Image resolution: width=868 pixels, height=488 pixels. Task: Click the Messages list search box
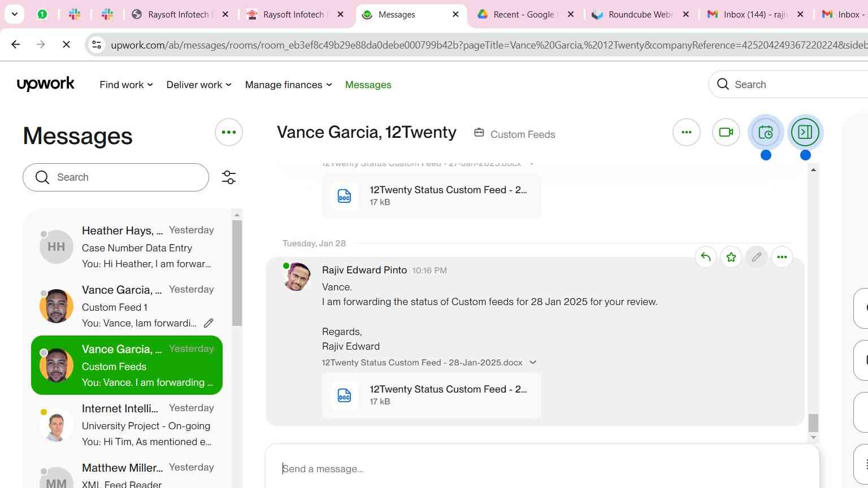pos(116,177)
